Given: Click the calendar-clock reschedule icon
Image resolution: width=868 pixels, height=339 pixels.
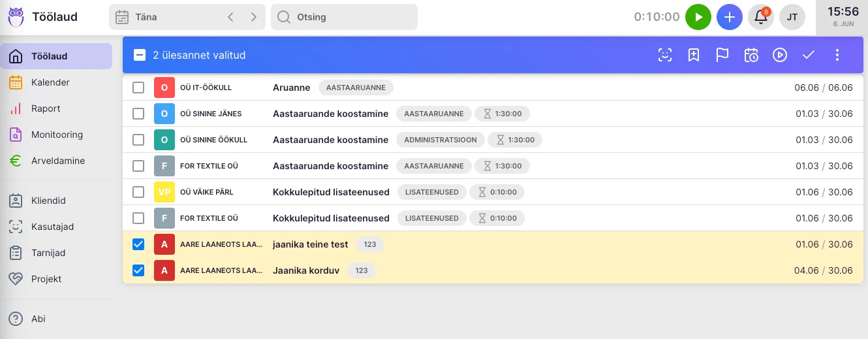Looking at the screenshot, I should (751, 55).
